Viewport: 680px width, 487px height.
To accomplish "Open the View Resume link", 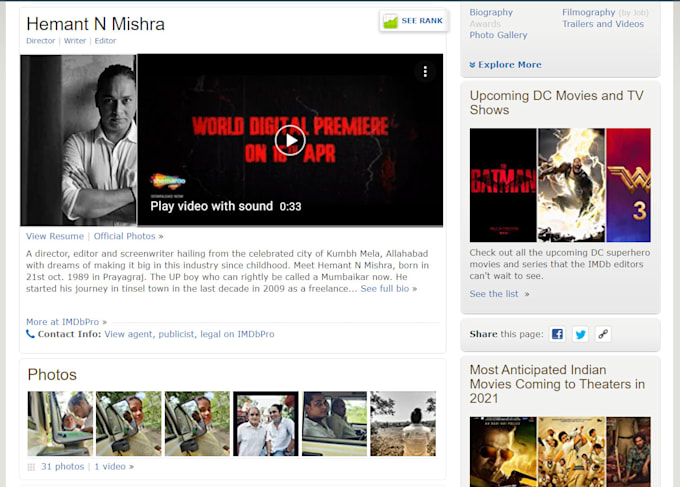I will coord(55,236).
